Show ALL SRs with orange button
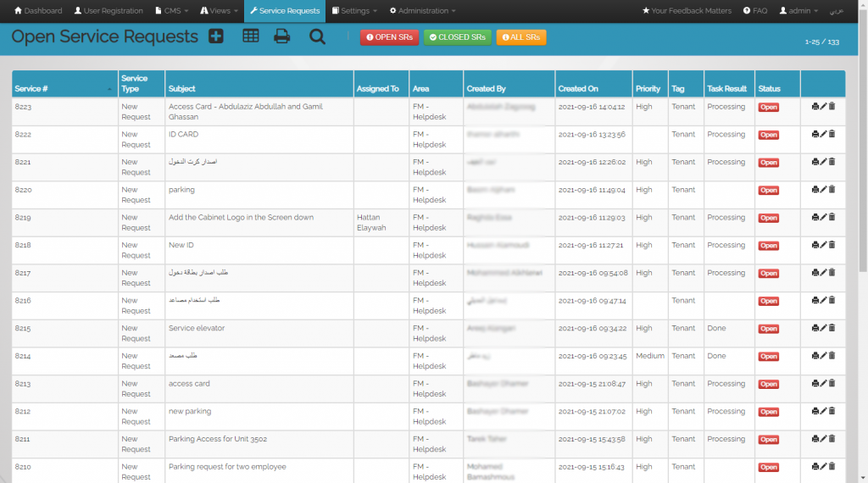This screenshot has width=868, height=483. pyautogui.click(x=521, y=37)
